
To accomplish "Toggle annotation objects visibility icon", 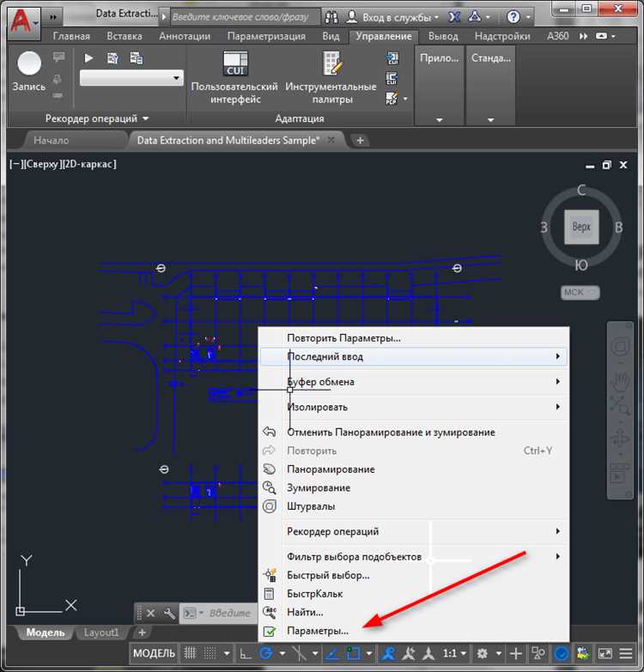I will (x=389, y=653).
